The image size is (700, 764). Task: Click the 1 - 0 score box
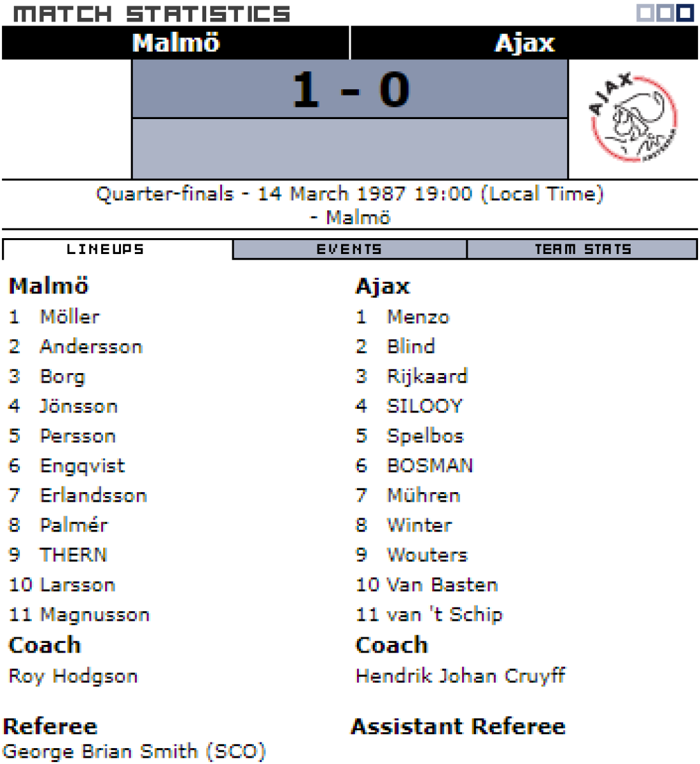[x=350, y=89]
